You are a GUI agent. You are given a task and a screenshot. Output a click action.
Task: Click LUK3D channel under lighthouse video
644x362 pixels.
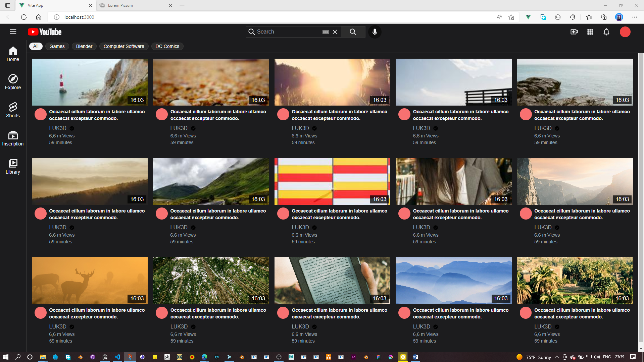[x=58, y=128]
